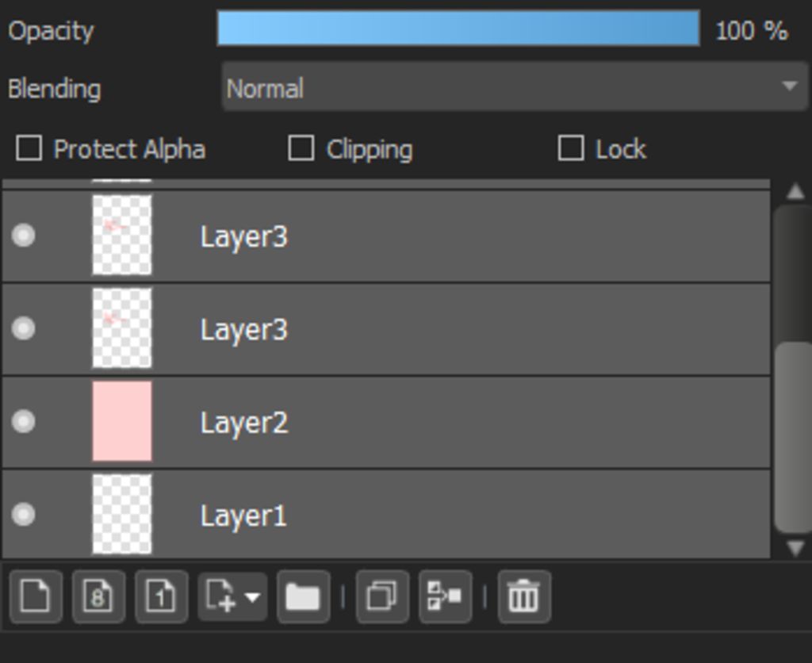This screenshot has width=812, height=663.
Task: Create a new color layer
Action: point(36,596)
